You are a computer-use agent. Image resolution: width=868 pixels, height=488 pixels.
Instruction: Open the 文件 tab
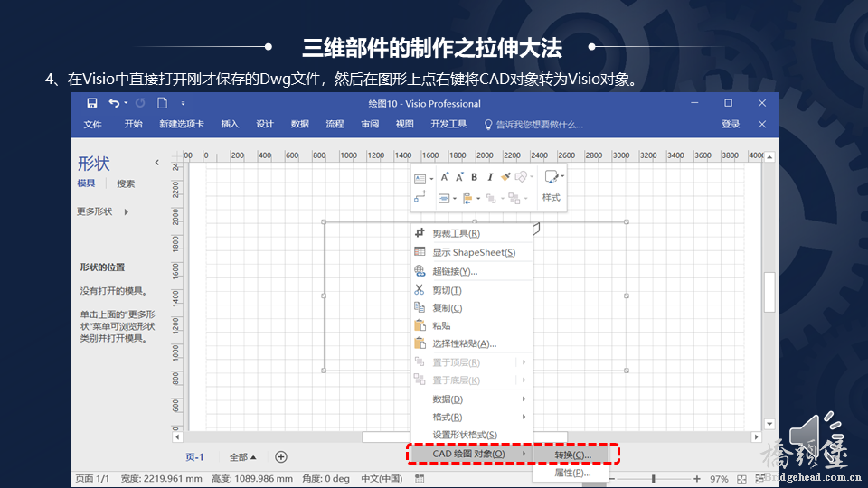coord(92,125)
